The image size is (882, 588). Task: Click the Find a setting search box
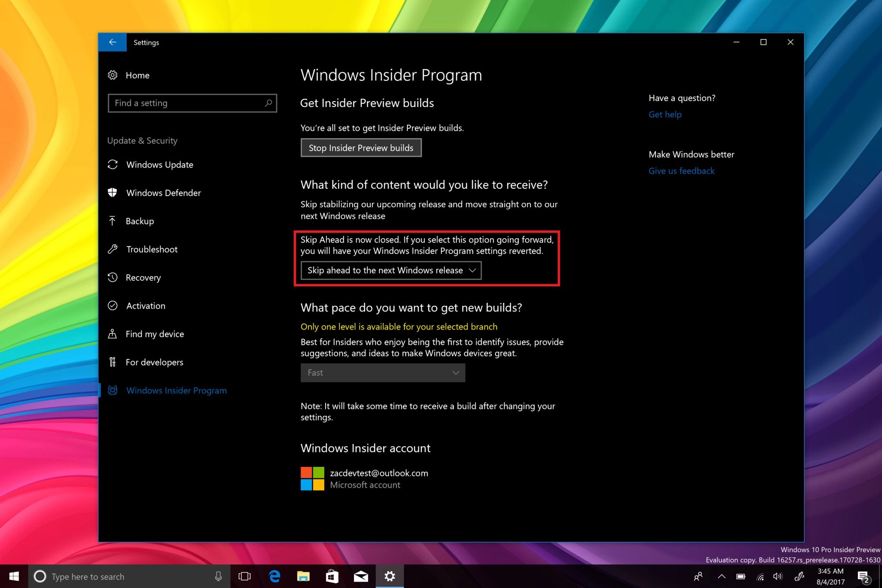[192, 103]
